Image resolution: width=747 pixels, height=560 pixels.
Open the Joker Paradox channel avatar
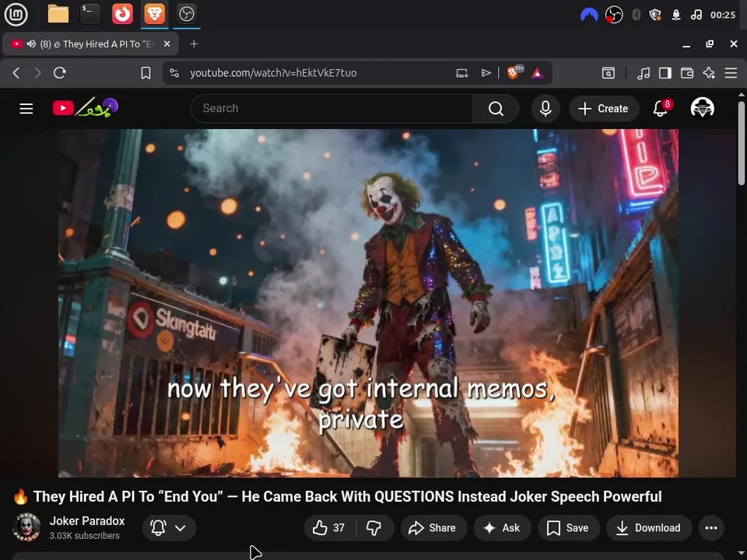pos(26,527)
